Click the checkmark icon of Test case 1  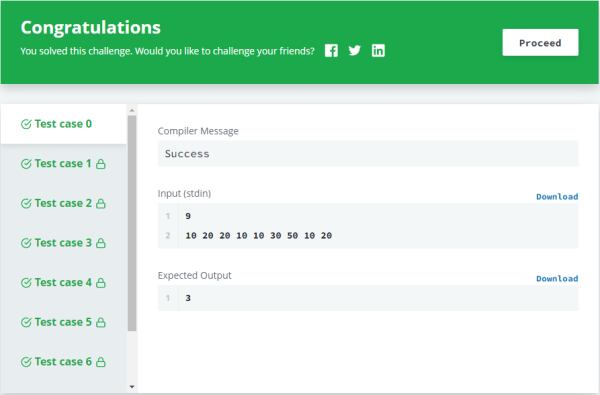(26, 164)
